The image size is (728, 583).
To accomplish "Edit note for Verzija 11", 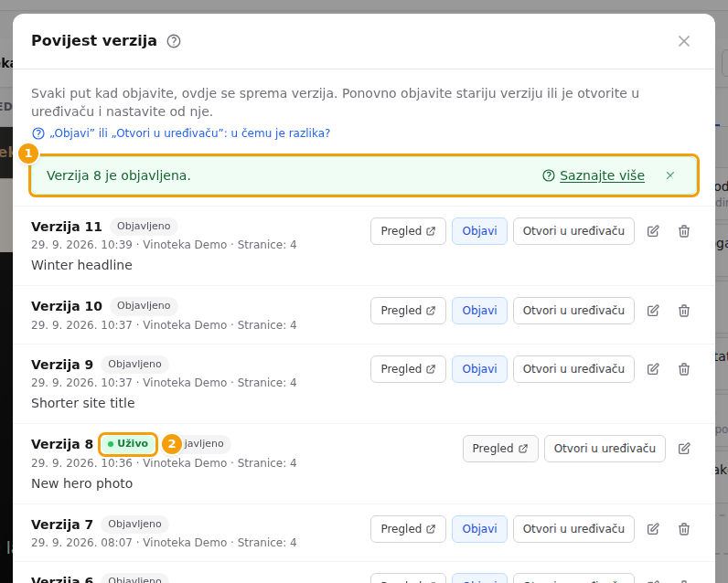I will (x=653, y=231).
